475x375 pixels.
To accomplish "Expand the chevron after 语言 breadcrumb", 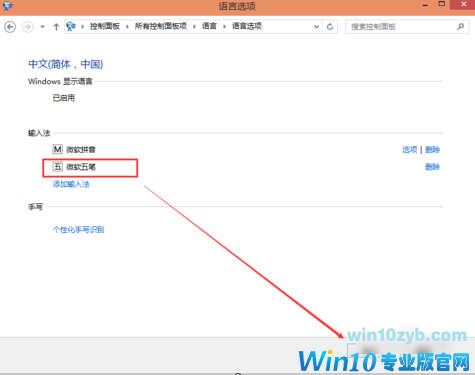I will 224,27.
